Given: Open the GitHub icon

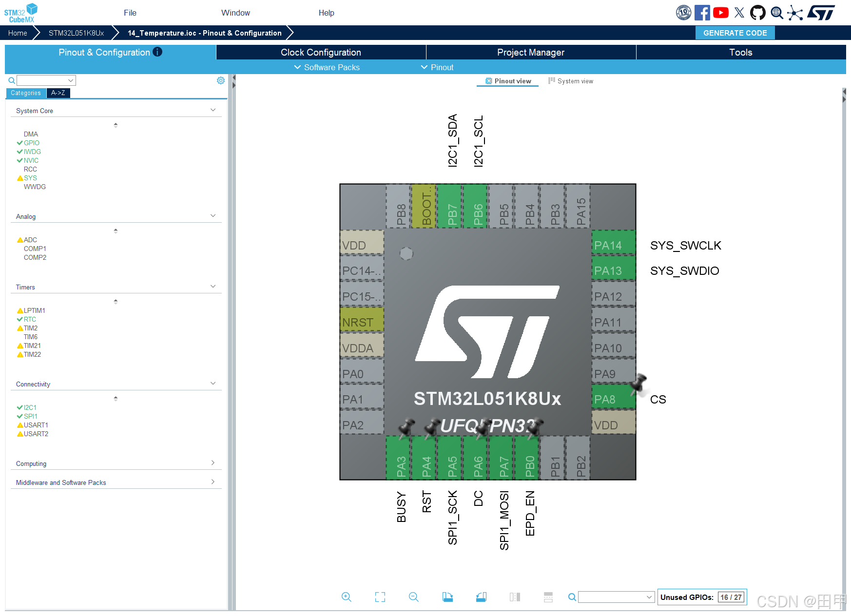Looking at the screenshot, I should [x=758, y=13].
